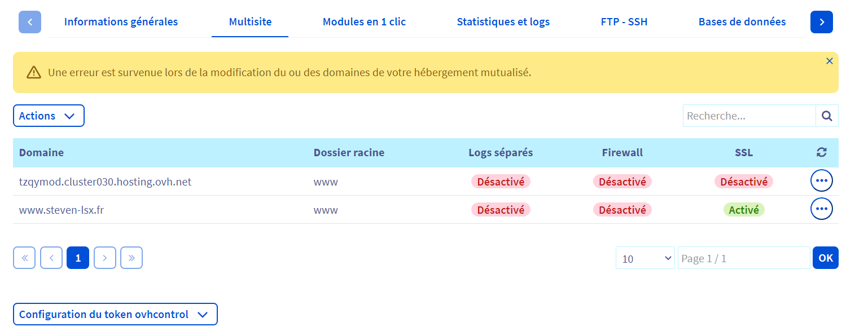
Task: Expand Configuration du token ovhcontrol
Action: tap(115, 314)
